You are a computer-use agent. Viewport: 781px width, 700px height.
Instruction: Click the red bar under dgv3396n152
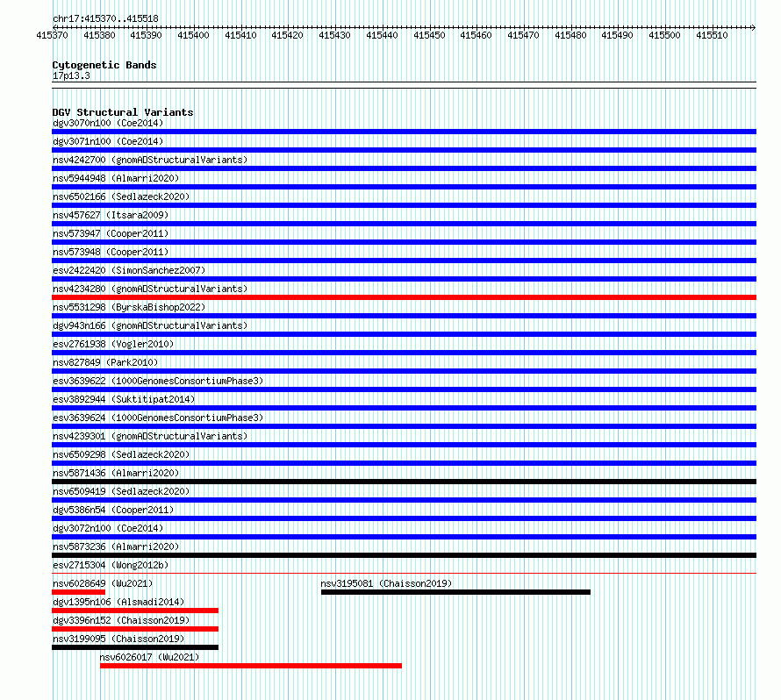click(135, 629)
